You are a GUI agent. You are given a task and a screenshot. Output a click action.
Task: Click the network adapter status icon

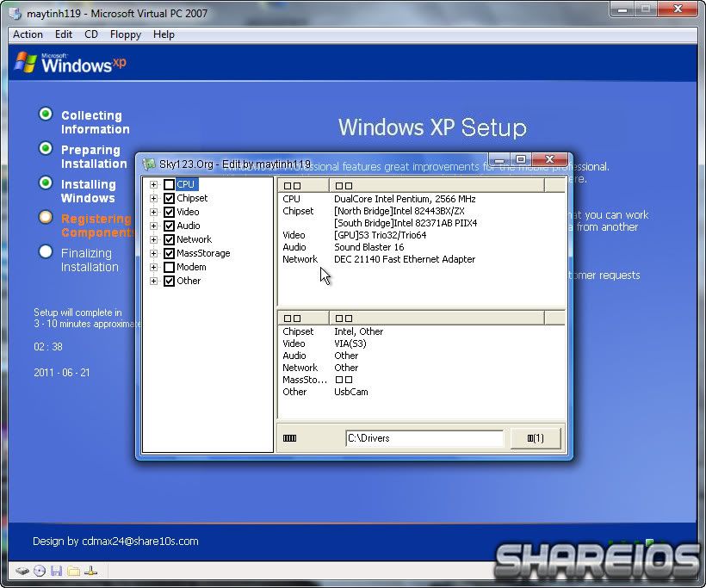click(x=91, y=572)
